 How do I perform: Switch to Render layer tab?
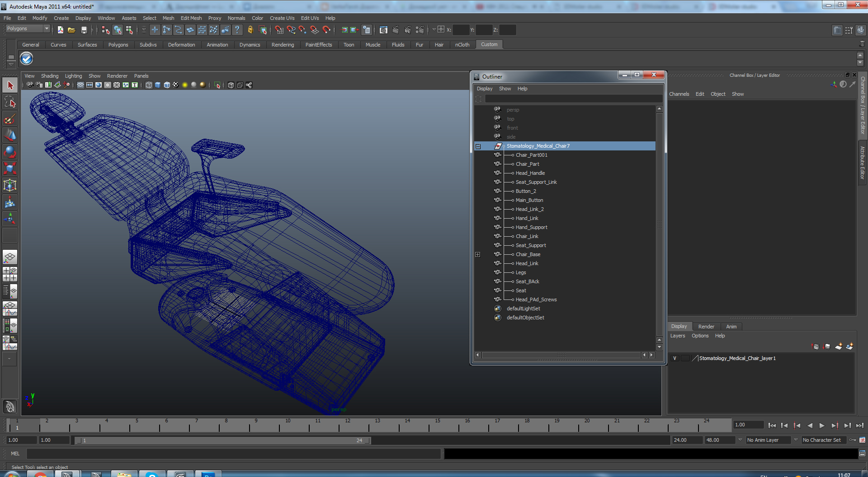pyautogui.click(x=706, y=327)
